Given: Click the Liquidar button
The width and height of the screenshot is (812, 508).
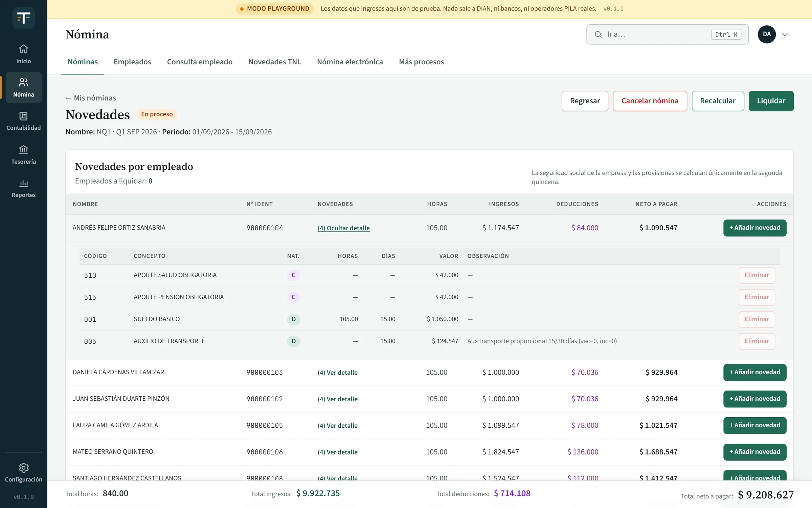Looking at the screenshot, I should (x=771, y=101).
